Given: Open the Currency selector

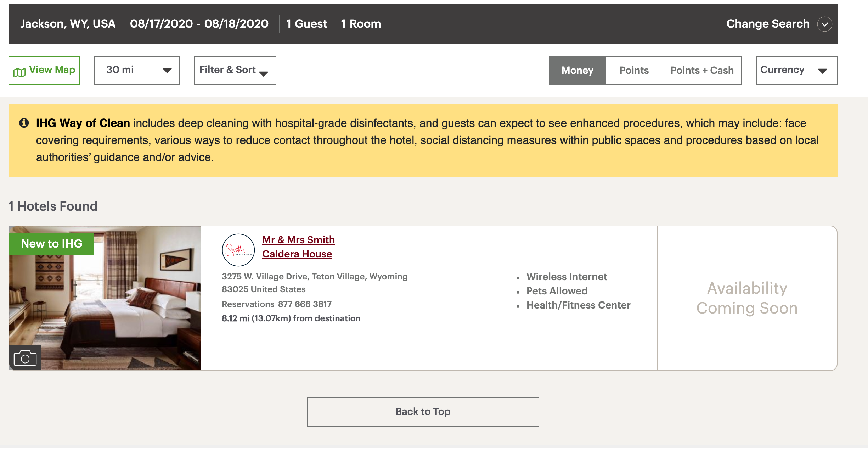Looking at the screenshot, I should tap(796, 70).
